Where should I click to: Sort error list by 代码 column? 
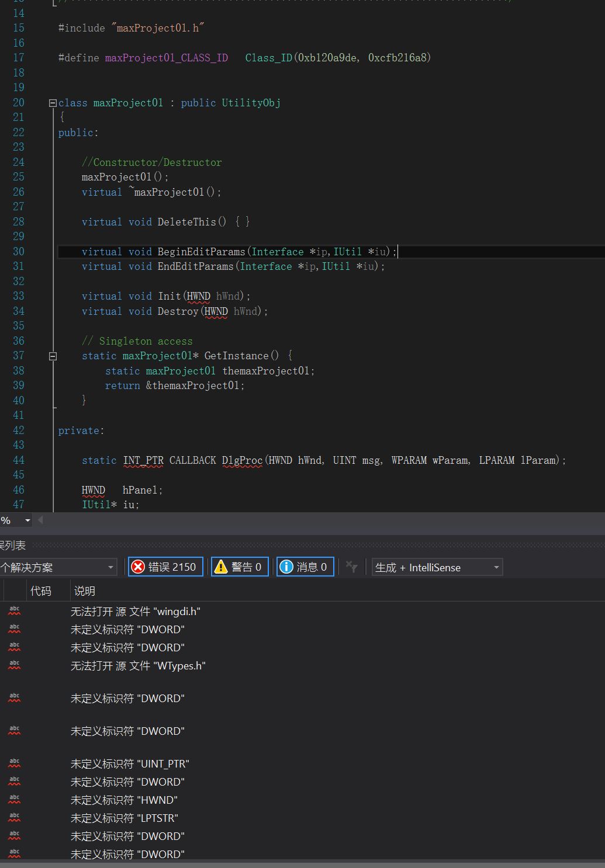tap(40, 591)
